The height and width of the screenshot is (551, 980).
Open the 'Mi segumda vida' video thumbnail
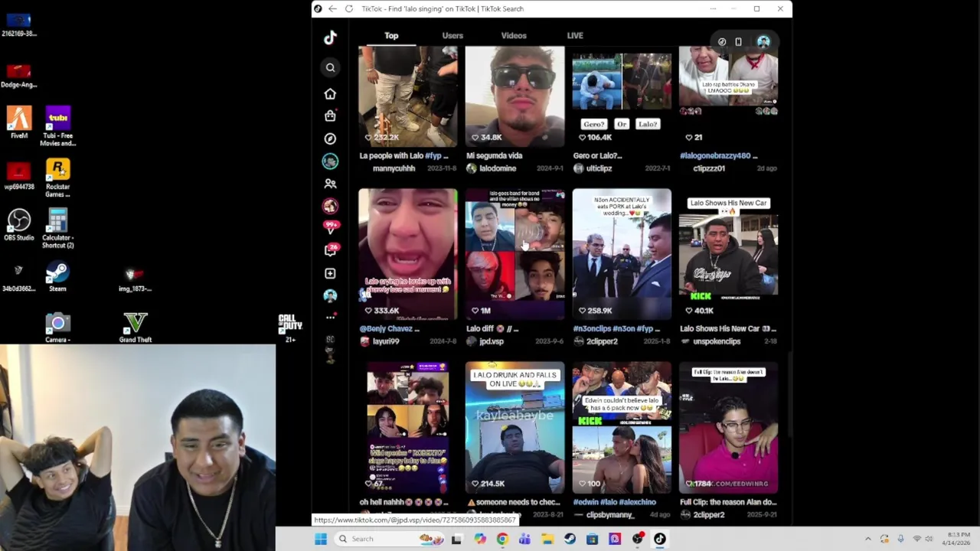point(515,96)
